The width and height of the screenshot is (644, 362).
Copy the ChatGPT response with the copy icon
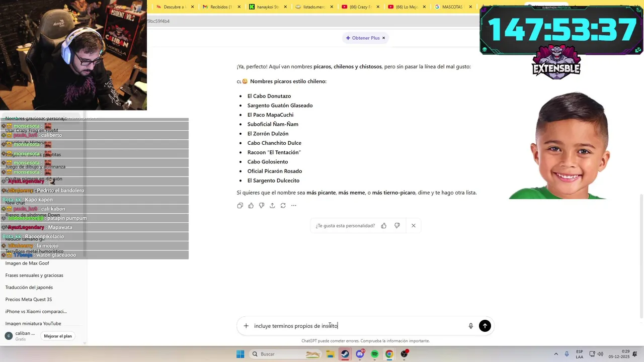click(x=240, y=206)
